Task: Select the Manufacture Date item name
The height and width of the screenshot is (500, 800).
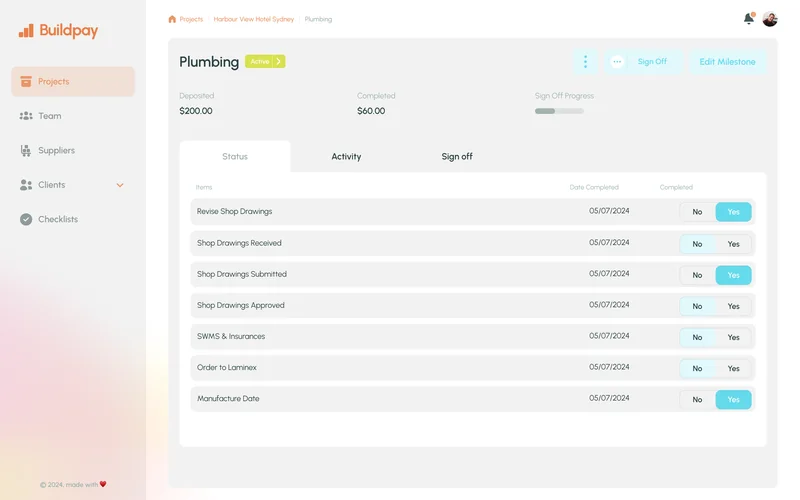Action: pos(228,398)
